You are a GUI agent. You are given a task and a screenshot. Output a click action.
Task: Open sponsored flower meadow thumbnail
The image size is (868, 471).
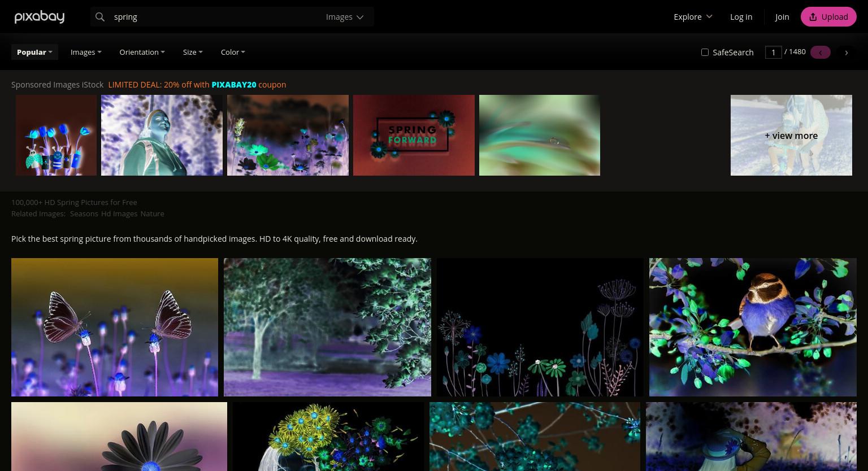(x=288, y=135)
